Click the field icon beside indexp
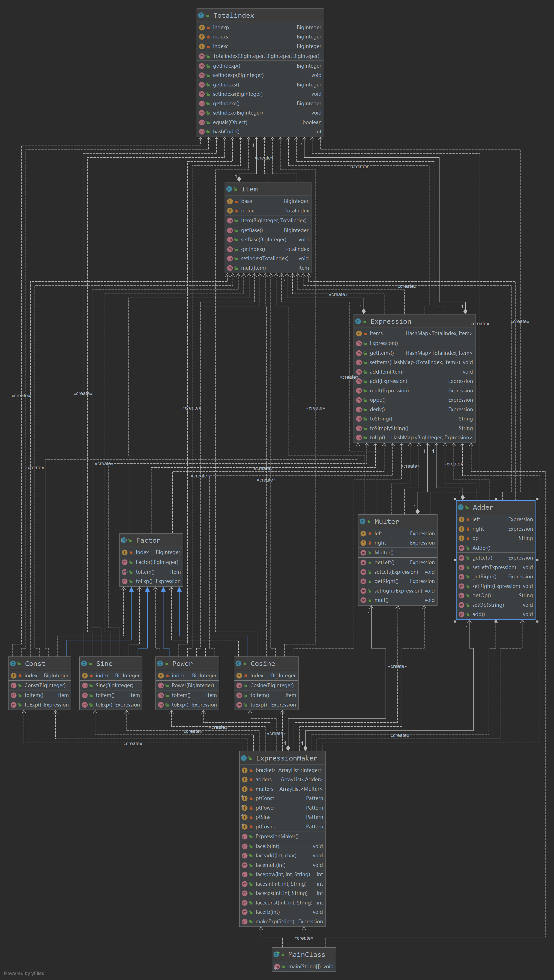The width and height of the screenshot is (554, 980). (202, 27)
